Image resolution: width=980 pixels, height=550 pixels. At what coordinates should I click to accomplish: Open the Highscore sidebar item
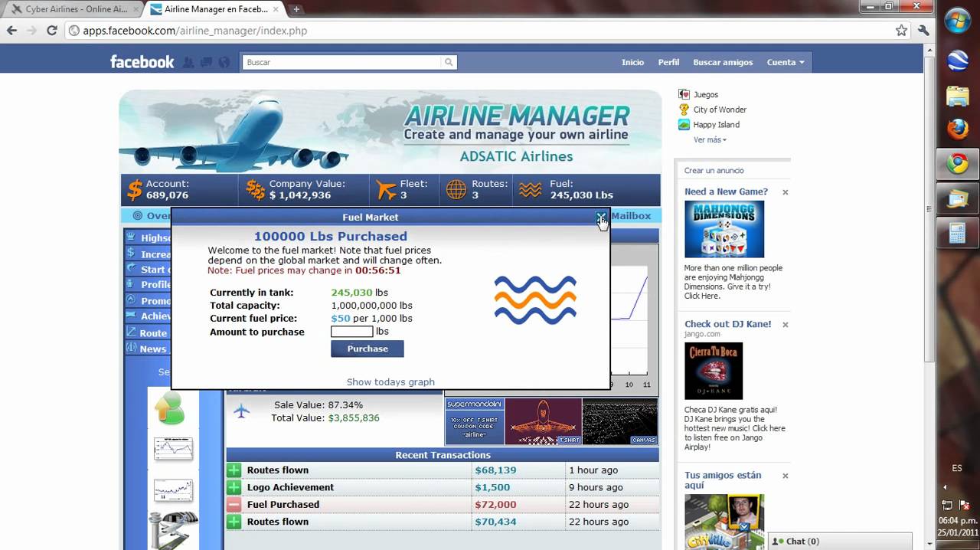pos(148,237)
